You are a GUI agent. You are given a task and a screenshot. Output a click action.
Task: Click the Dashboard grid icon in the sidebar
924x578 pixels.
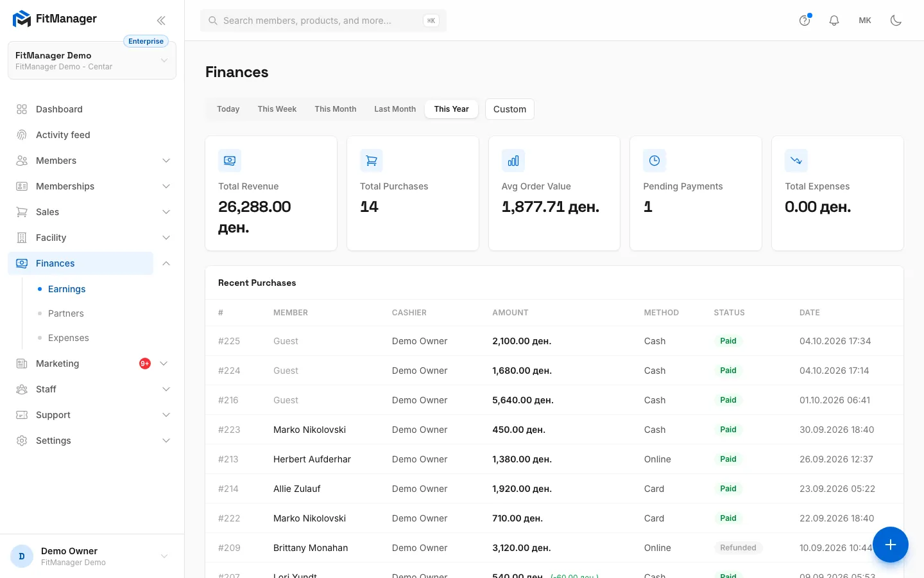(22, 109)
